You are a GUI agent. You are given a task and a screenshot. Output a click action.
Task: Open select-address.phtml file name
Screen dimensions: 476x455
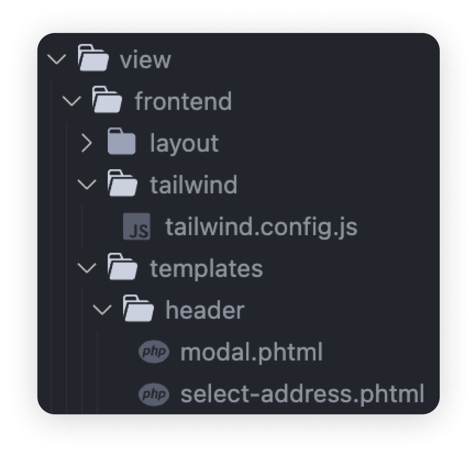click(x=302, y=394)
